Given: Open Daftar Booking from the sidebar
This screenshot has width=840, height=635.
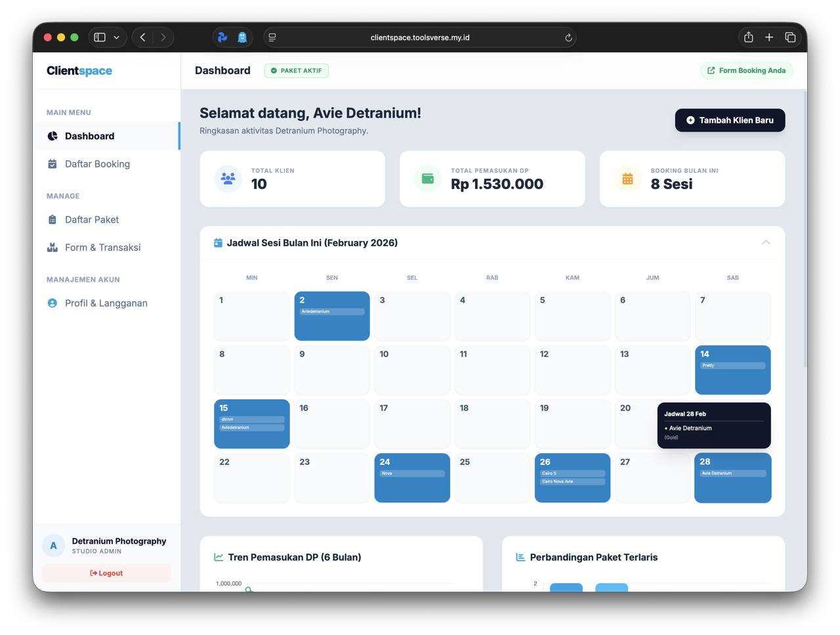Looking at the screenshot, I should [x=97, y=164].
